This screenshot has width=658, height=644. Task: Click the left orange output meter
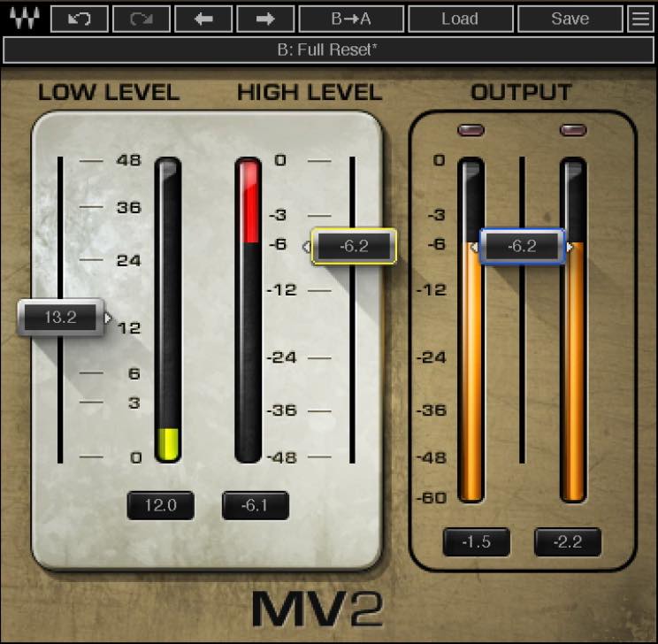471,330
